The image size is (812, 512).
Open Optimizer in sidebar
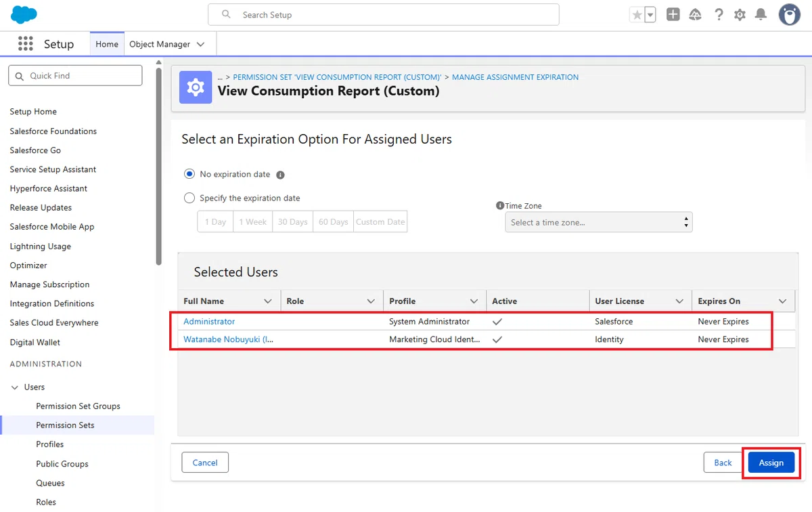click(x=28, y=265)
